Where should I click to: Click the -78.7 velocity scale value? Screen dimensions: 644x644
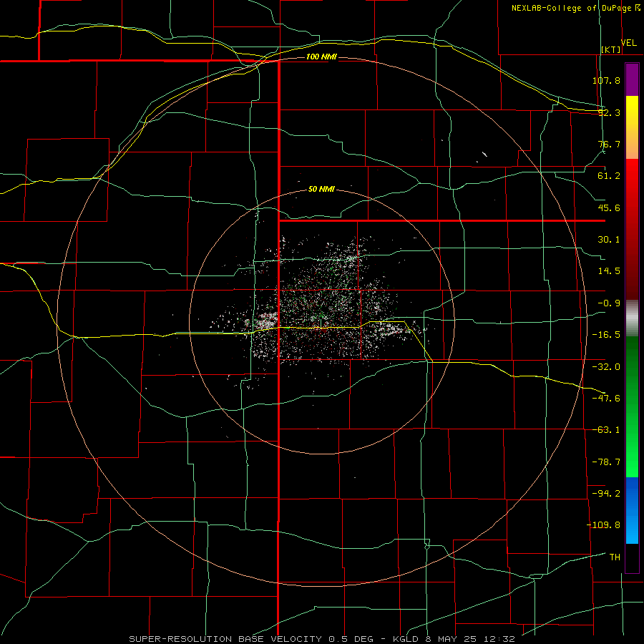pos(606,462)
